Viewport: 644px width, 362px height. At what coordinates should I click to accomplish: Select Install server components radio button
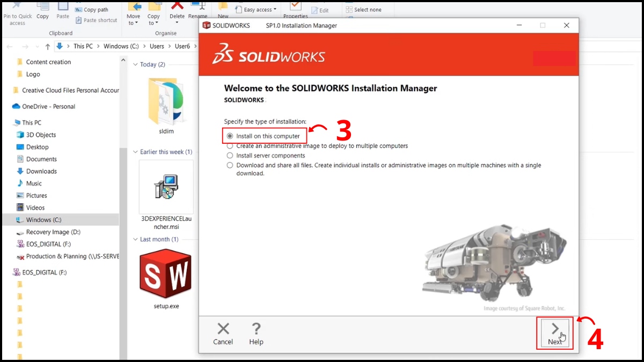[x=230, y=156]
